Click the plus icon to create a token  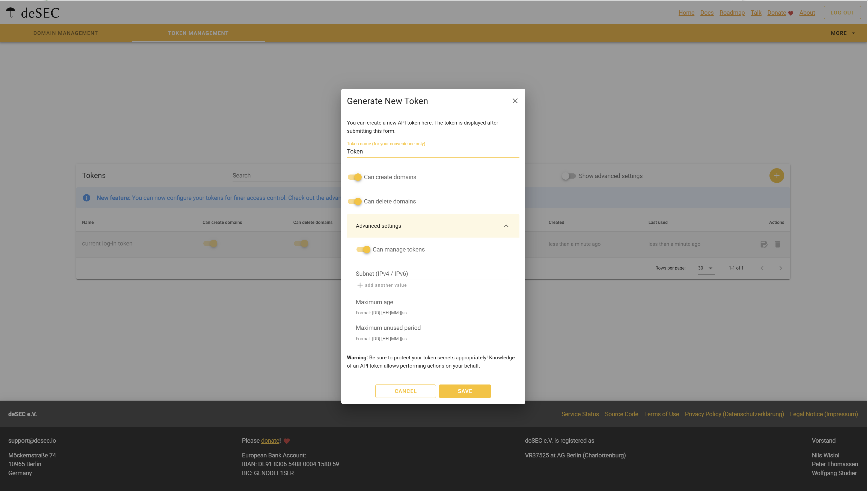click(x=777, y=175)
